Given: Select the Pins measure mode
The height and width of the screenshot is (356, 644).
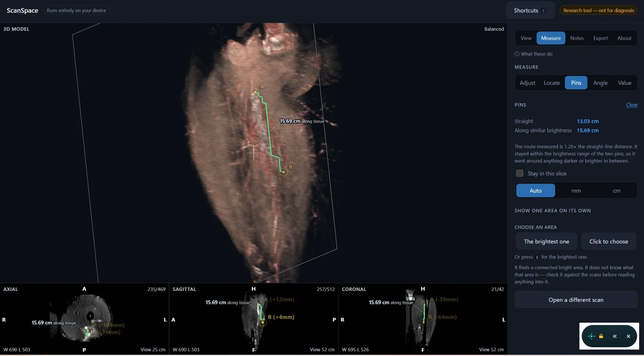Looking at the screenshot, I should (x=576, y=83).
